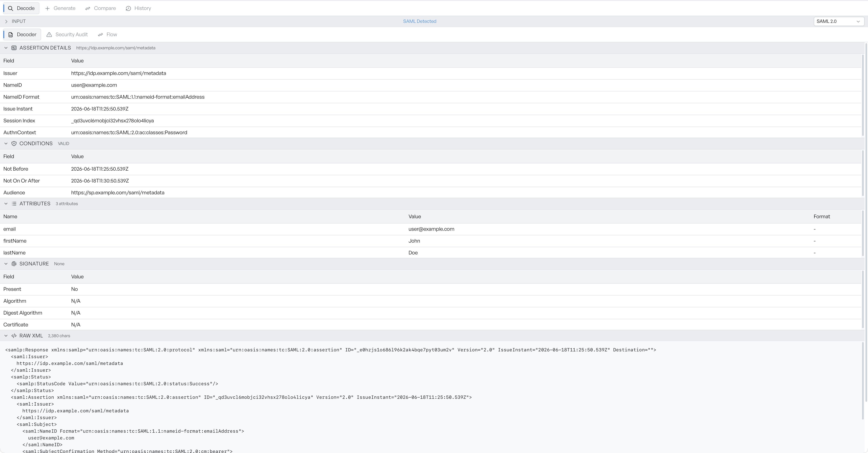Click the email attribute name cell
Screen dimensions: 868x453
pos(10,229)
